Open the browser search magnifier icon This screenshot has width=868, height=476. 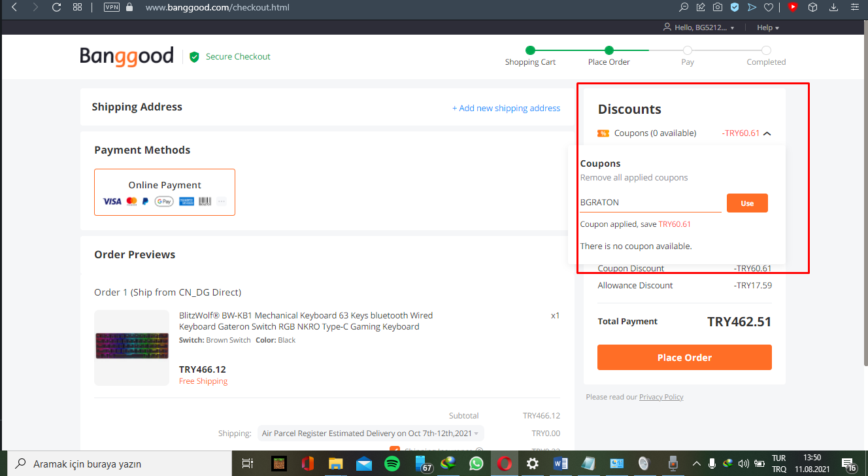[684, 8]
